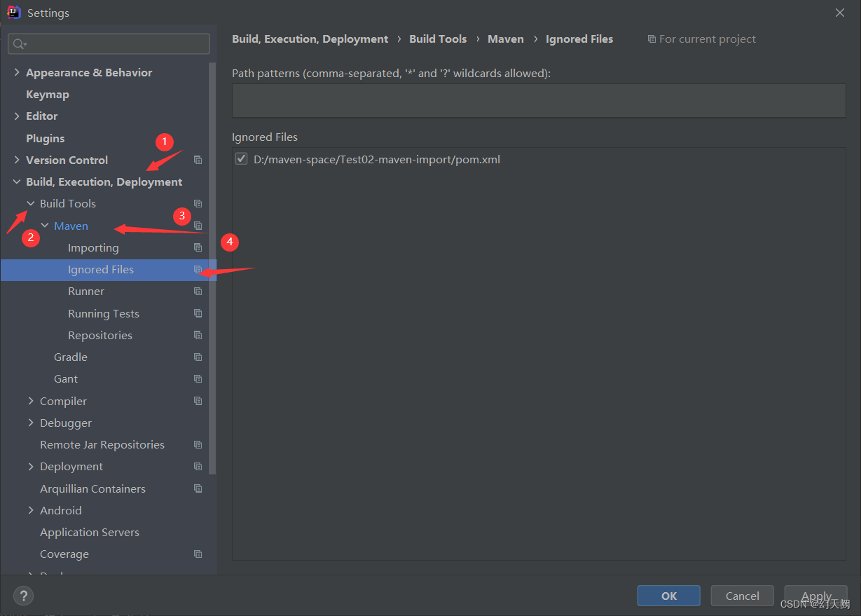Image resolution: width=861 pixels, height=616 pixels.
Task: Open Remote Jar Repositories settings
Action: [102, 445]
